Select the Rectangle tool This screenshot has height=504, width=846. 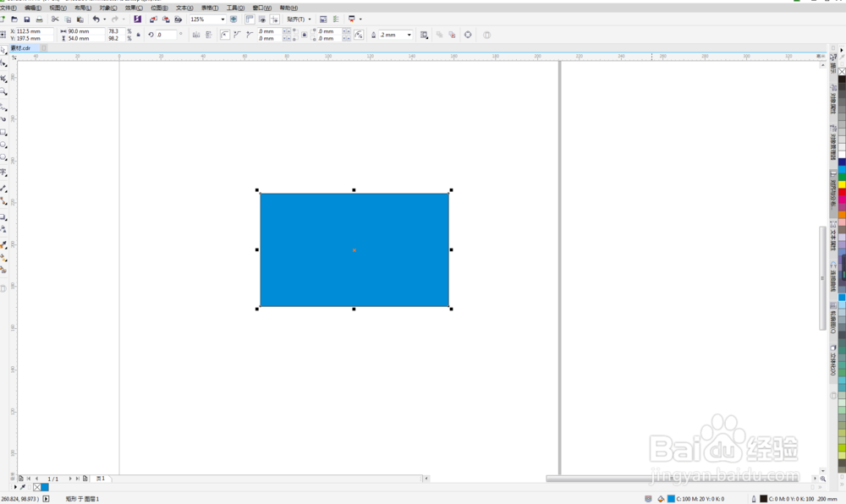point(3,132)
